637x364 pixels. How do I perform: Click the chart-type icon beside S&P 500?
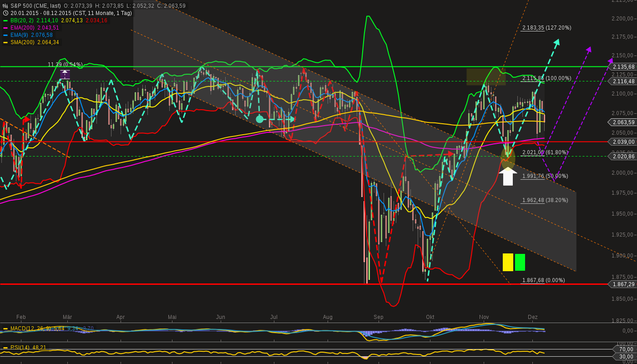click(5, 6)
